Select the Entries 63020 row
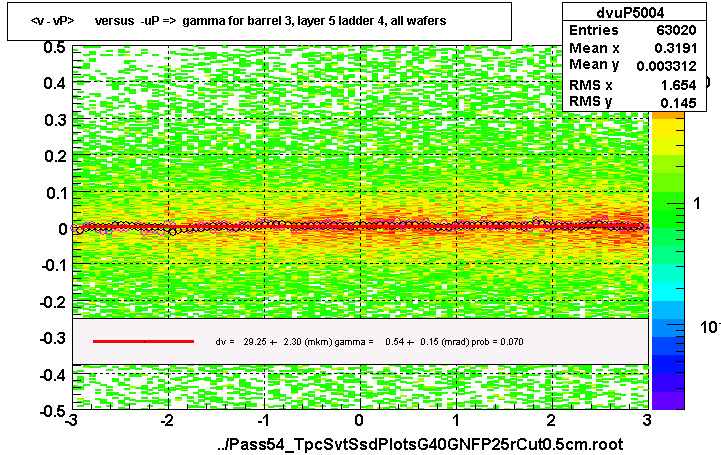Viewport: 721px width, 455px height. point(633,30)
